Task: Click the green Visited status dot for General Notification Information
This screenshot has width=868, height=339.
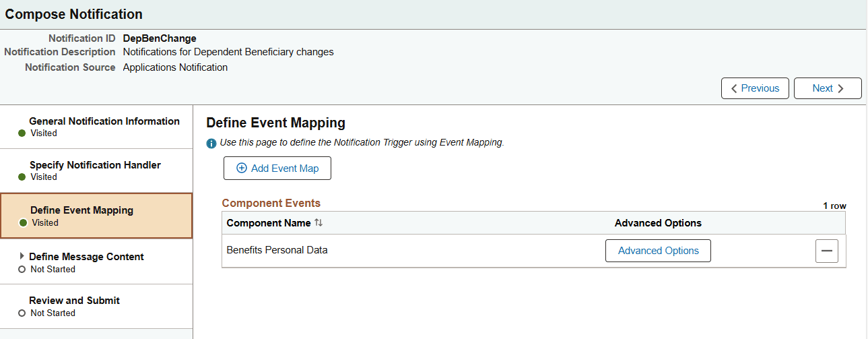Action: (22, 133)
